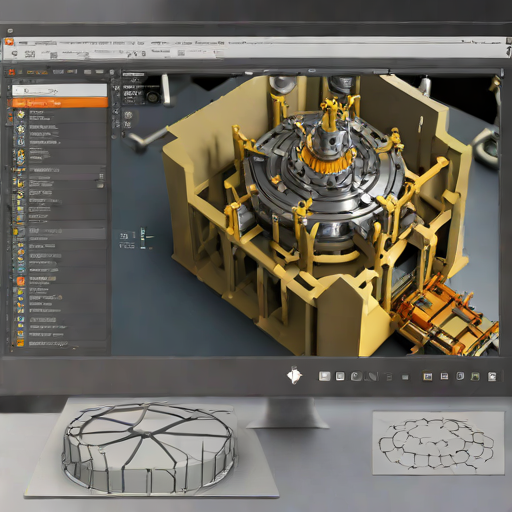The image size is (512, 512).
Task: Click the white search input field in sidebar
Action: pyautogui.click(x=60, y=90)
